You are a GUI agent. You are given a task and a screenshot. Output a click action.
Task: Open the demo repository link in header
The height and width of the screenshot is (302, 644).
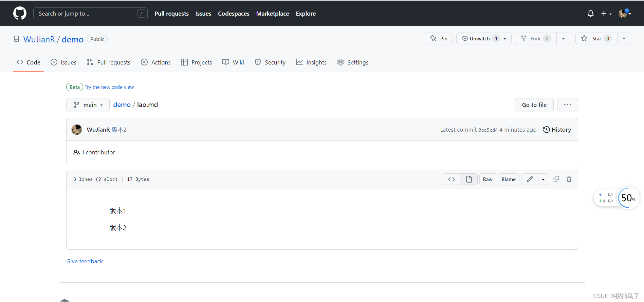(72, 39)
